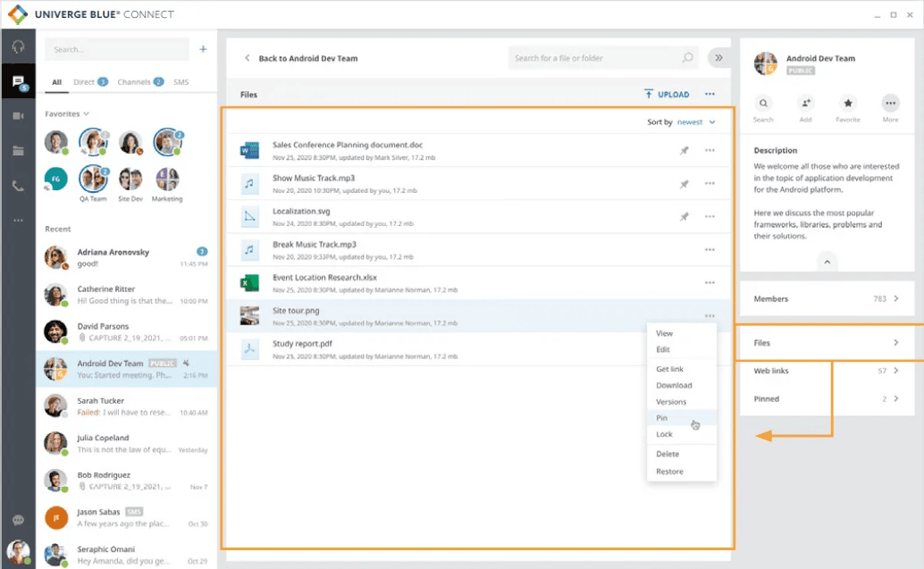The height and width of the screenshot is (569, 924).
Task: Toggle pin on Localization.svg file
Action: pyautogui.click(x=684, y=217)
